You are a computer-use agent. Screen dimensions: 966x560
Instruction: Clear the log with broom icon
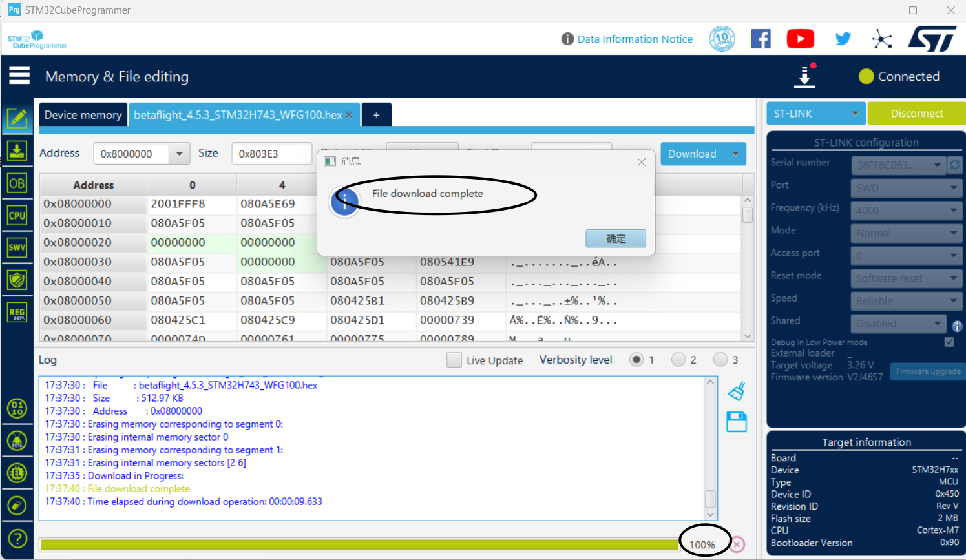737,391
